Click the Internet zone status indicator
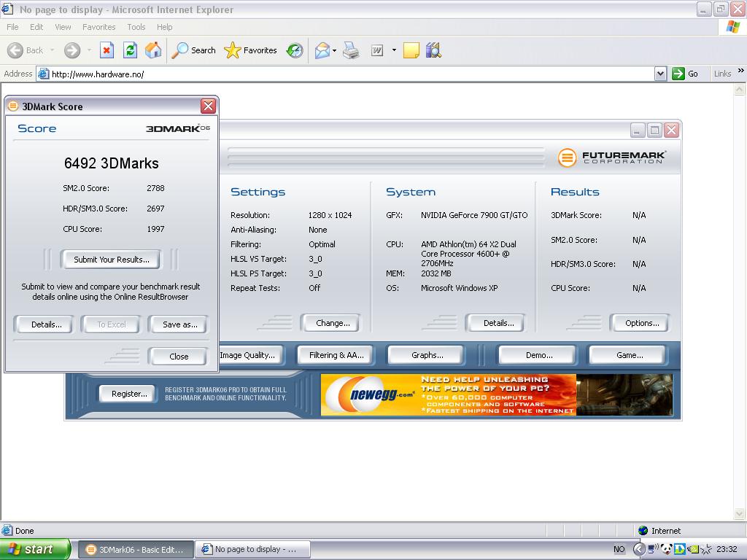Image resolution: width=747 pixels, height=560 pixels. click(659, 531)
